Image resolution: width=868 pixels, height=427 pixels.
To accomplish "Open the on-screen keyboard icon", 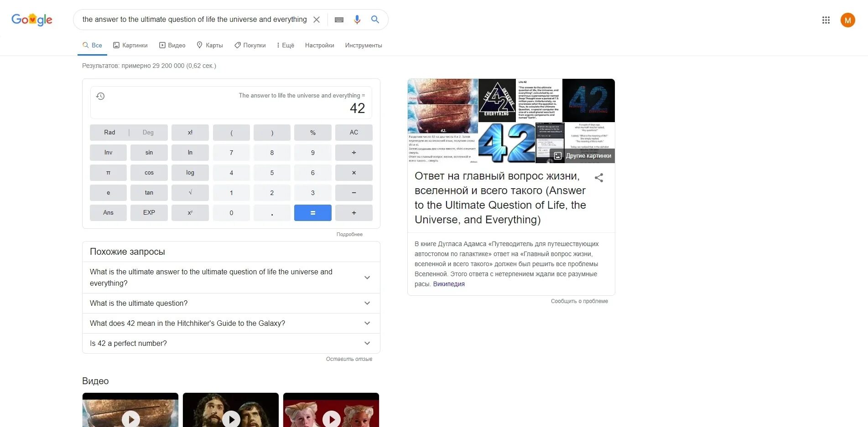I will (x=339, y=20).
